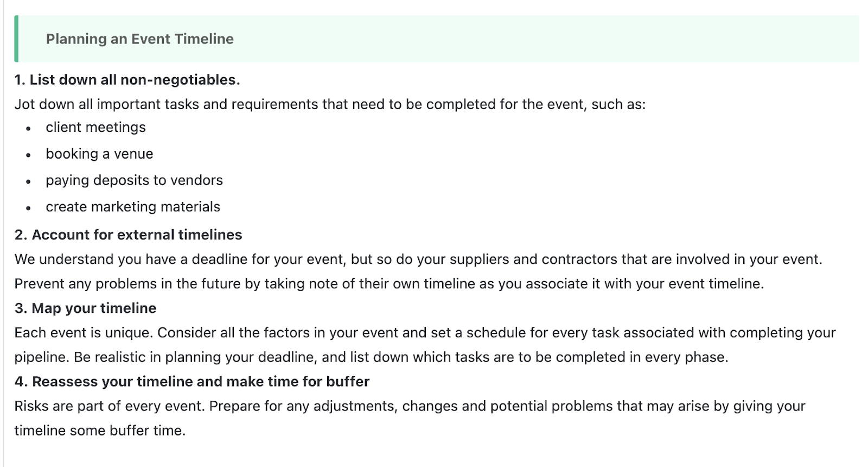Click the final line "timeline some buffer time."
The width and height of the screenshot is (868, 467).
point(100,431)
